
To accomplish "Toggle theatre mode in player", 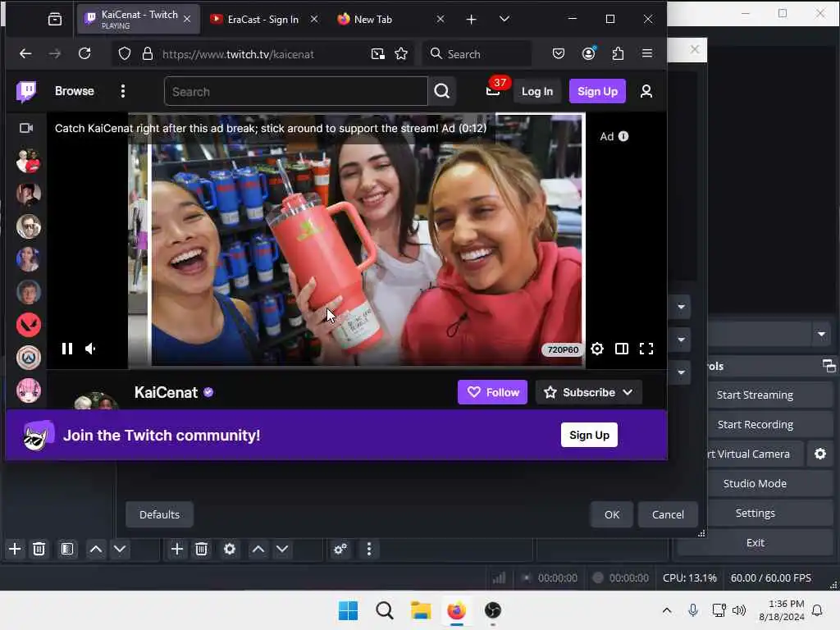I will (622, 349).
